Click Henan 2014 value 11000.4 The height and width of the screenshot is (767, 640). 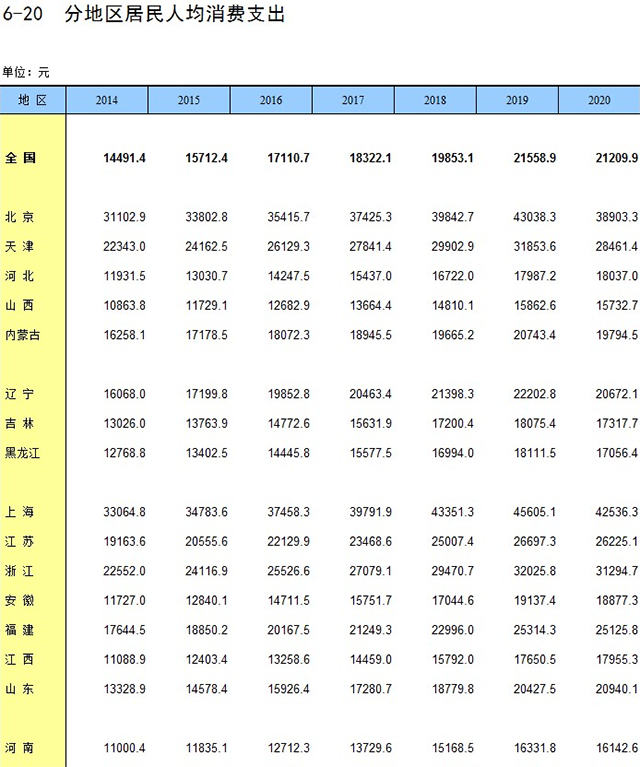coord(124,748)
